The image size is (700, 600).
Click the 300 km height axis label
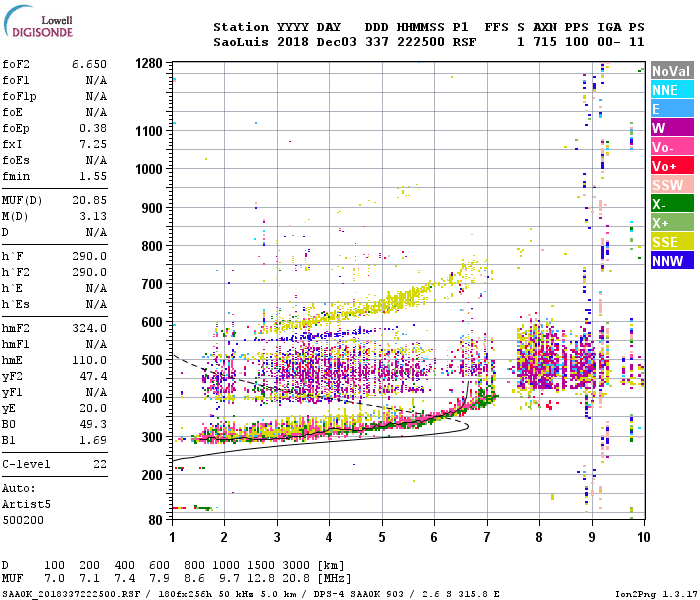pyautogui.click(x=152, y=437)
